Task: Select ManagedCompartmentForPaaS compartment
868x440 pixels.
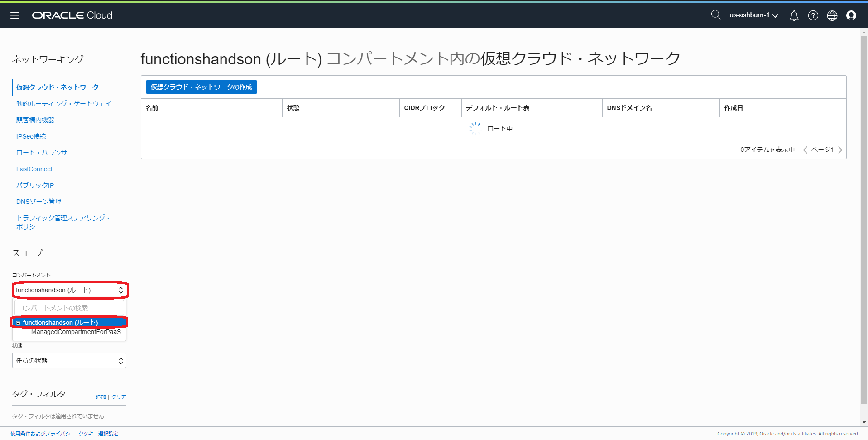Action: pos(76,332)
